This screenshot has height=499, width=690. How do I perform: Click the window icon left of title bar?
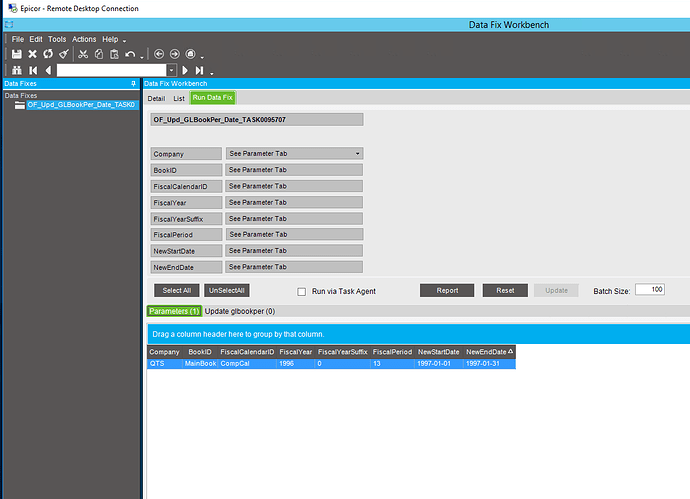click(x=9, y=25)
